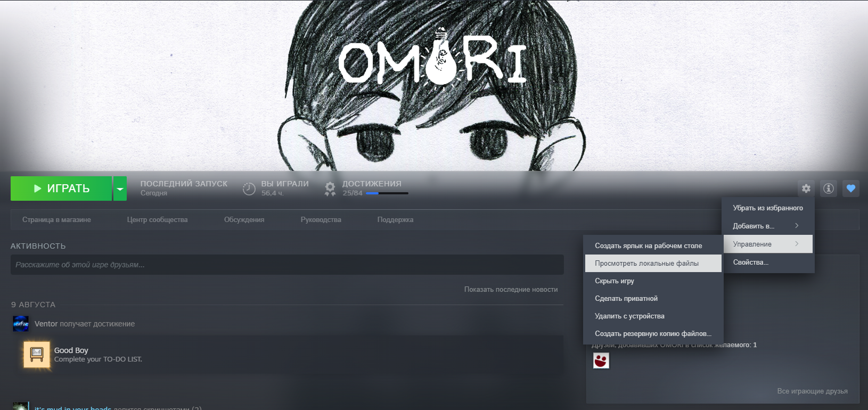Open the Руководства link
The image size is (868, 410).
click(x=321, y=219)
